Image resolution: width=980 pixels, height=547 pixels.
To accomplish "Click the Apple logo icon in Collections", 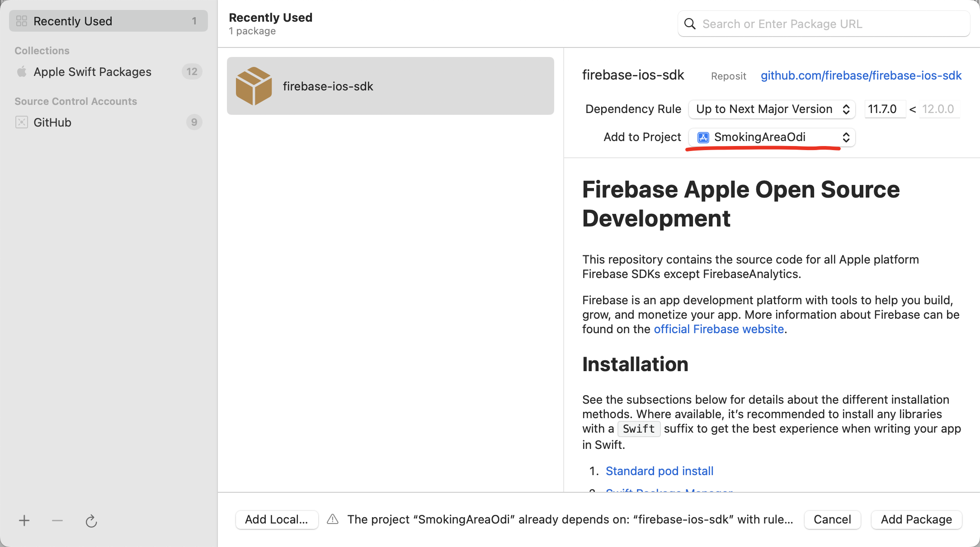I will 22,72.
